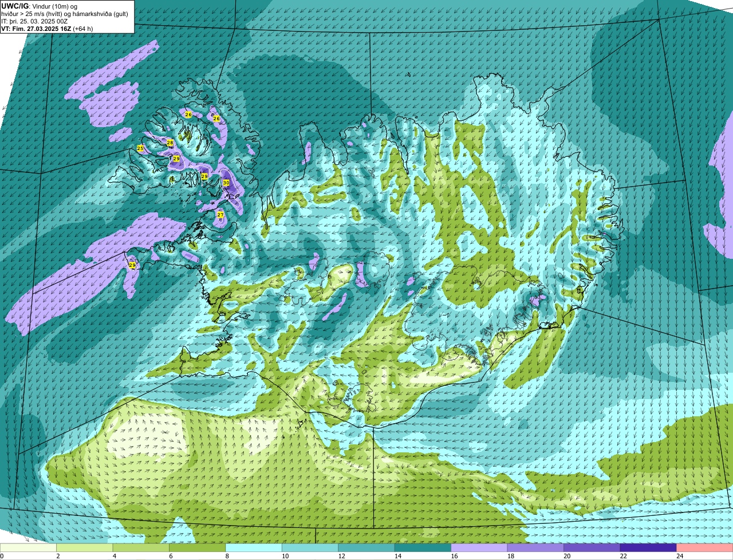Click the legend tick label '24'
This screenshot has height=560, width=733.
pyautogui.click(x=680, y=556)
